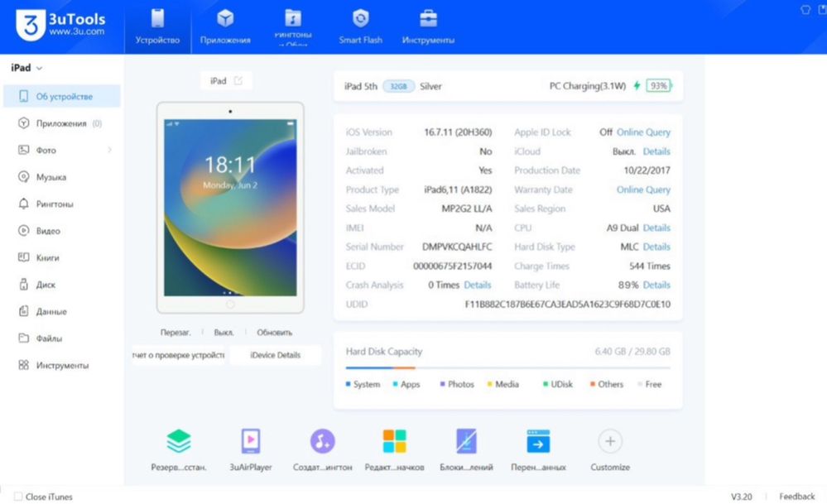Open Hard Disk Type Details link
This screenshot has width=827, height=504.
click(656, 247)
